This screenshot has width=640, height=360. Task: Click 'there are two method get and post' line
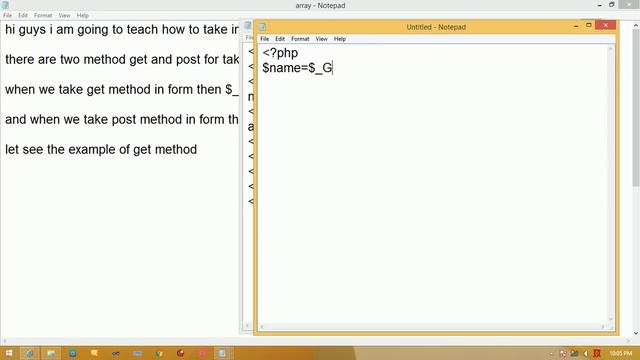click(122, 60)
